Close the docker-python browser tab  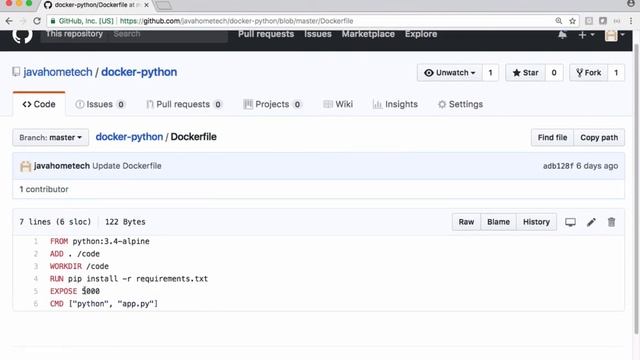(x=146, y=5)
